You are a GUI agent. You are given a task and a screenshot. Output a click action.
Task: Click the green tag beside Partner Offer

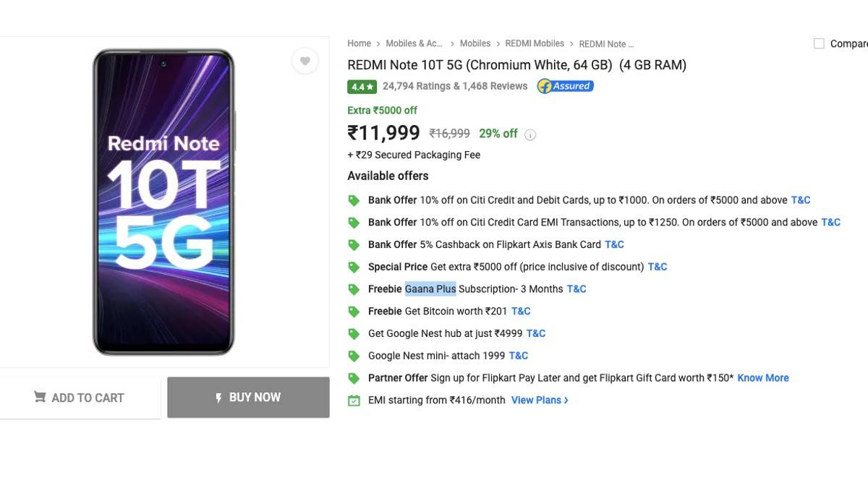[354, 377]
